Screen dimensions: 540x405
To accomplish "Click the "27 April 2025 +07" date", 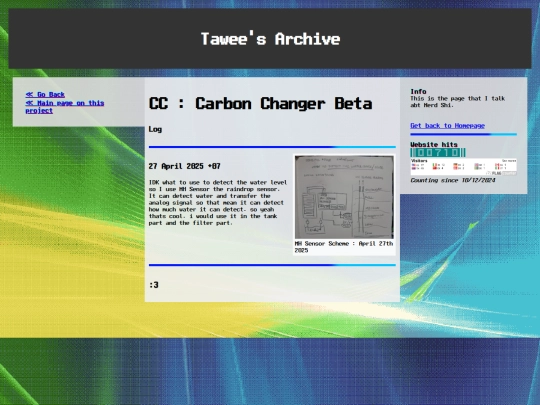I will tap(184, 166).
